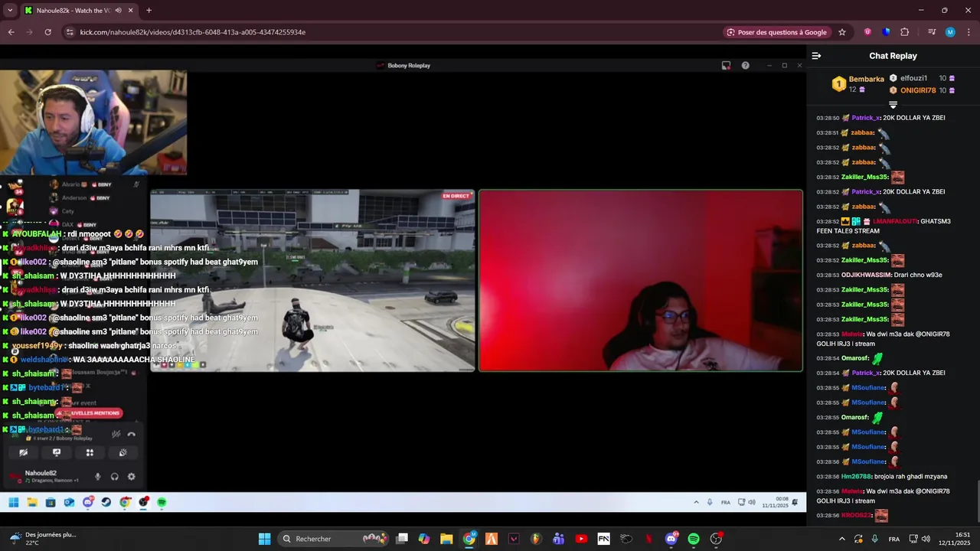Click the Rechercher taskbar search box

[334, 539]
